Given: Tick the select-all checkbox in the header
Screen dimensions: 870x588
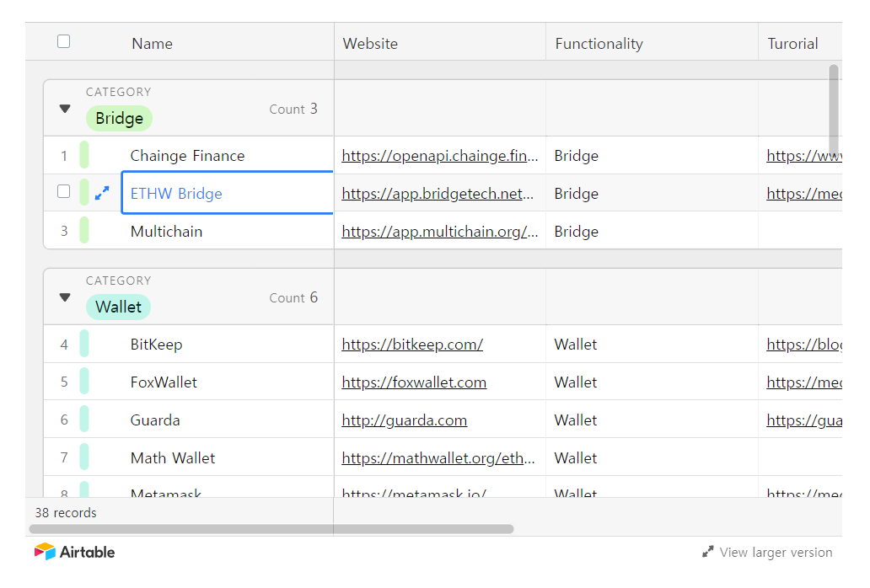Looking at the screenshot, I should 64,41.
